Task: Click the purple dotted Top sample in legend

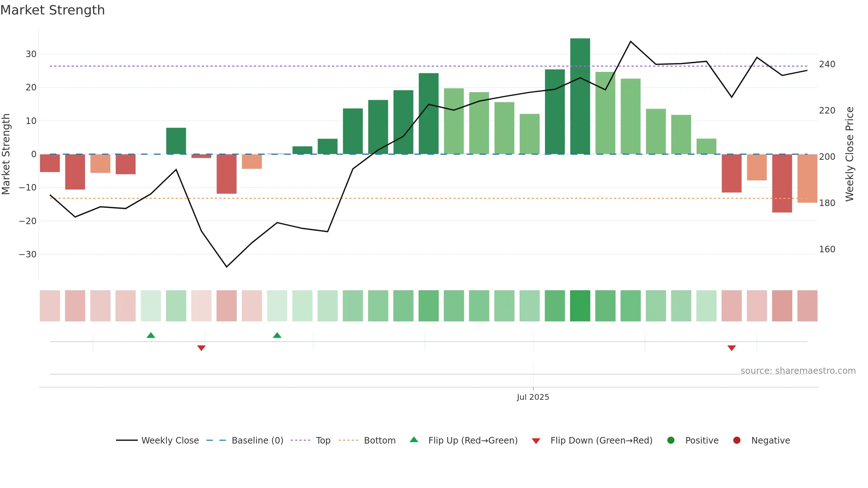Action: coord(301,440)
